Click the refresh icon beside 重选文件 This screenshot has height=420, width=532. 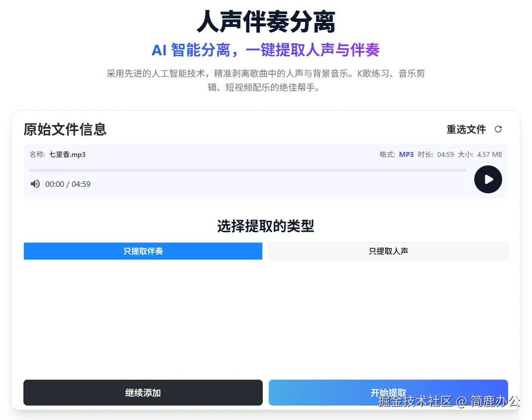498,129
